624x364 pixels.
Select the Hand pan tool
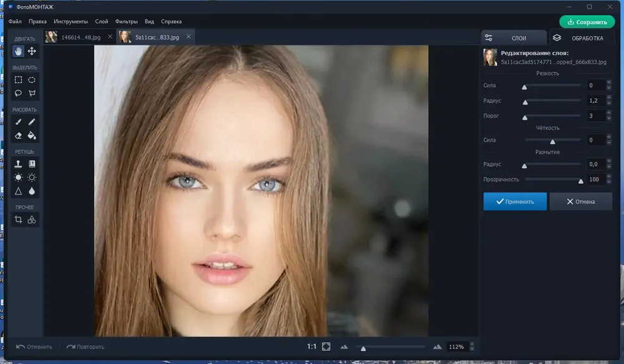click(18, 51)
